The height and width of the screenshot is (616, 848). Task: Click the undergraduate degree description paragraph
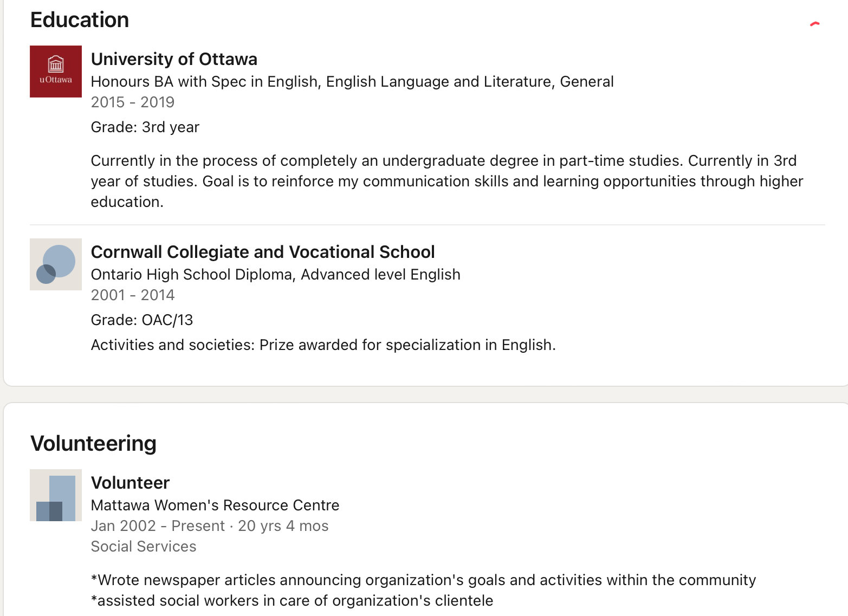click(447, 181)
